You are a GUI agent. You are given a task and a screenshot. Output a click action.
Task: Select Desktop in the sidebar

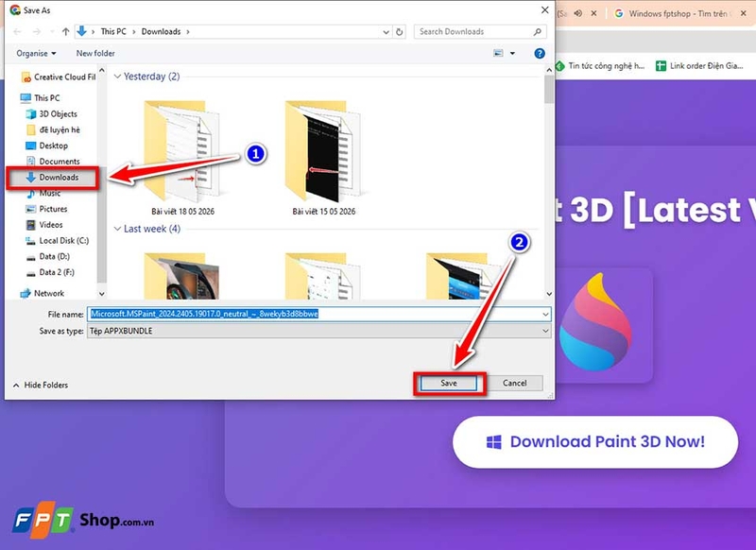click(47, 146)
